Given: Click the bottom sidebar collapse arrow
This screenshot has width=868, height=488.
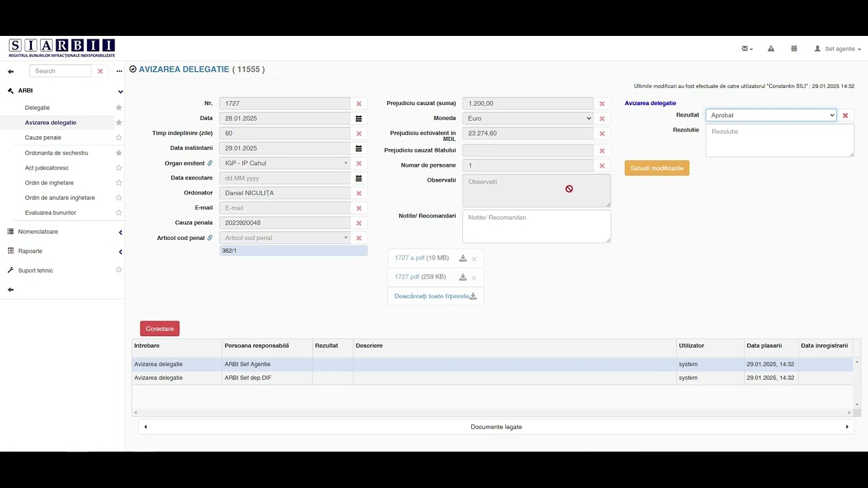Looking at the screenshot, I should (11, 289).
